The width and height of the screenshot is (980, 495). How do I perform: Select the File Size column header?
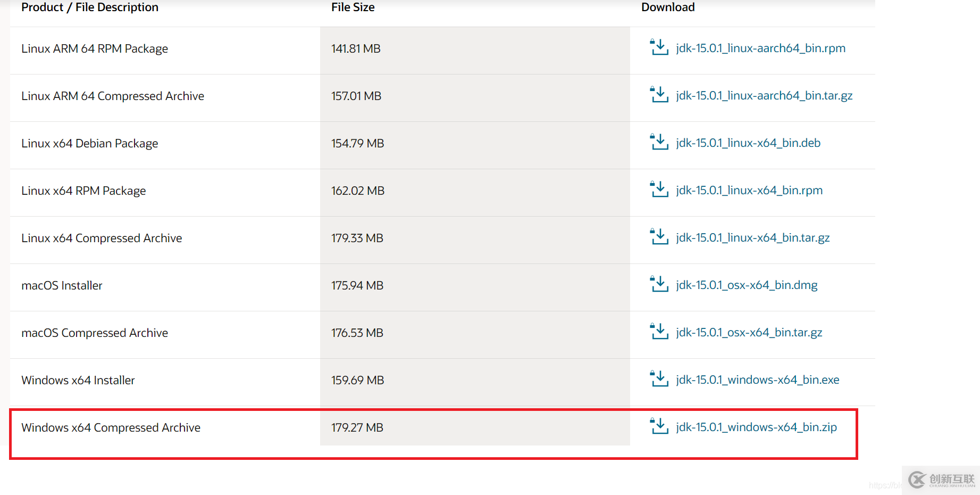[353, 7]
